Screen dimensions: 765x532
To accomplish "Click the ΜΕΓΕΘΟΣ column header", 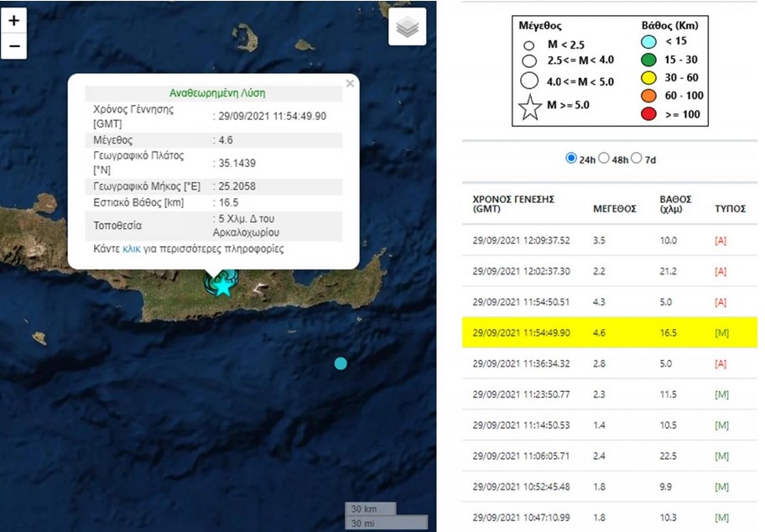I will pyautogui.click(x=615, y=209).
